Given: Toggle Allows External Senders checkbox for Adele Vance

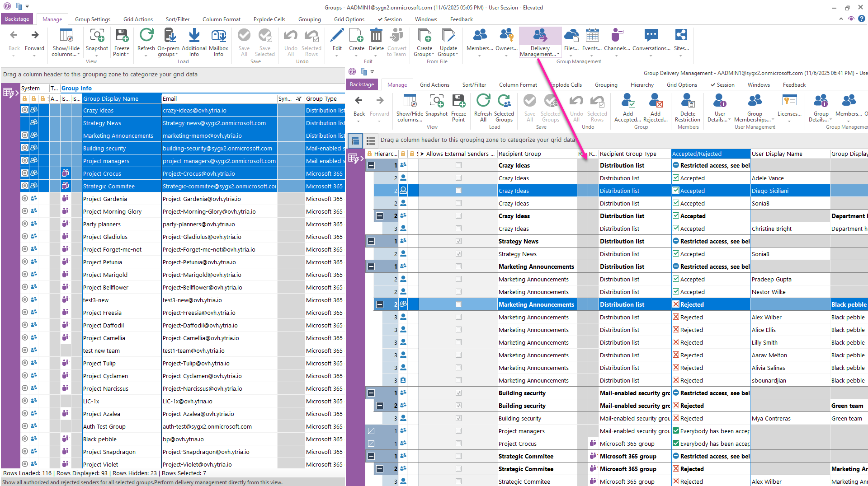Looking at the screenshot, I should pyautogui.click(x=458, y=178).
